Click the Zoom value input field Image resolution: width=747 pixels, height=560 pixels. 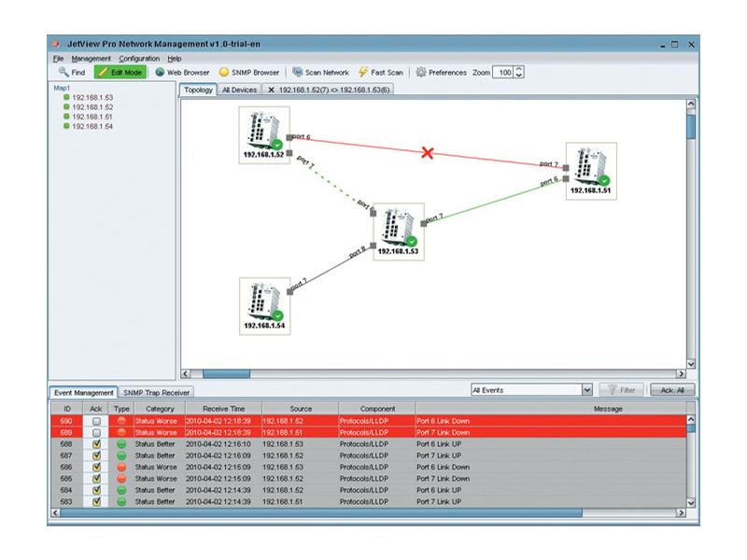pyautogui.click(x=503, y=73)
